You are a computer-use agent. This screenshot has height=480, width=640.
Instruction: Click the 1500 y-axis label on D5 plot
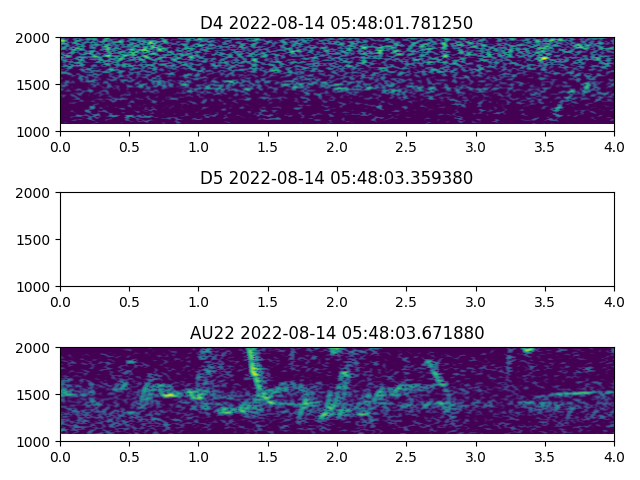pos(37,240)
